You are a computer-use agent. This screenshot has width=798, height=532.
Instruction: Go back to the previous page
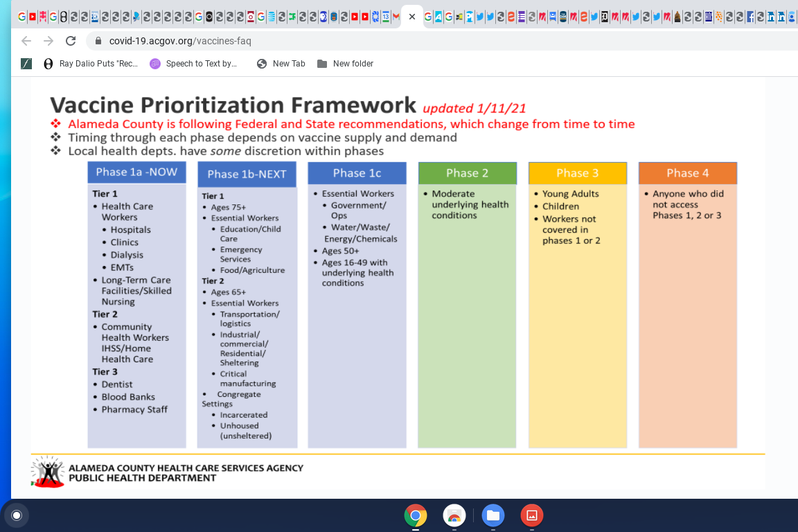click(26, 41)
